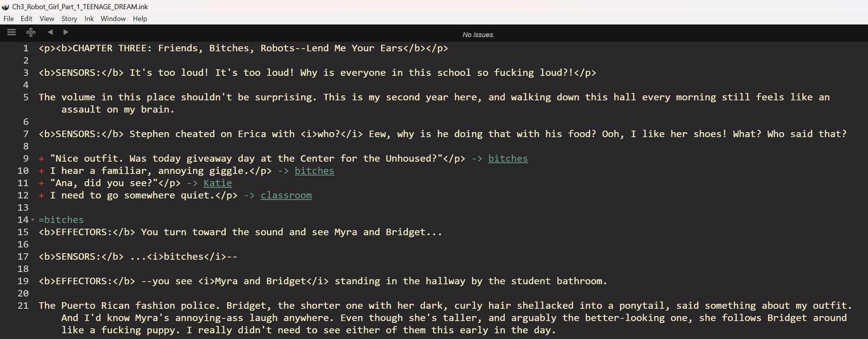Open the Ink menu
This screenshot has height=339, width=868.
[x=89, y=19]
